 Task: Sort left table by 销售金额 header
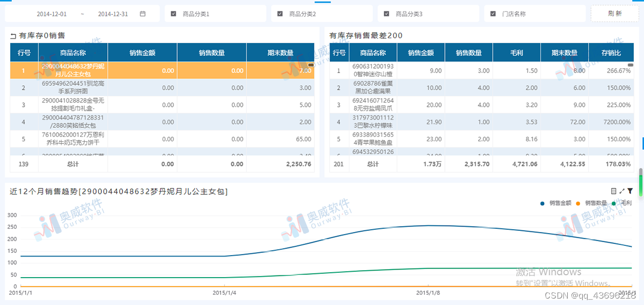[x=143, y=53]
